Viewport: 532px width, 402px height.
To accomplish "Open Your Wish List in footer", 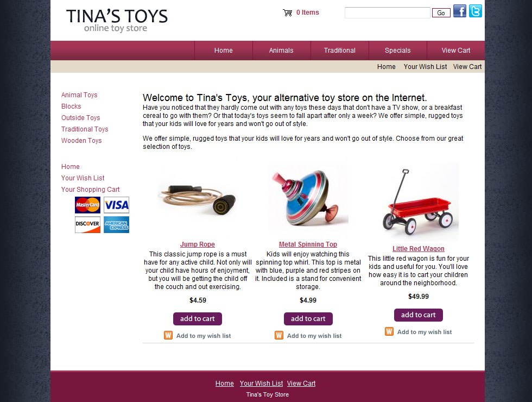I will point(261,384).
